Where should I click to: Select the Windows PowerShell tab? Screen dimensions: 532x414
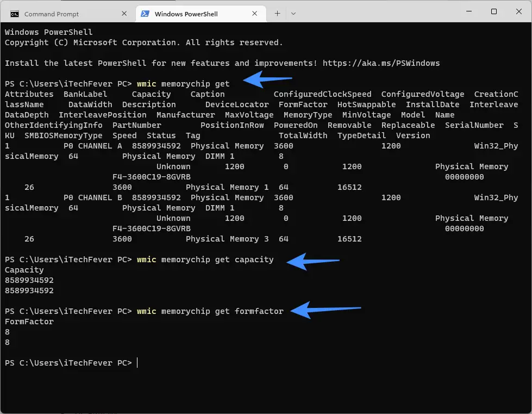pos(201,14)
